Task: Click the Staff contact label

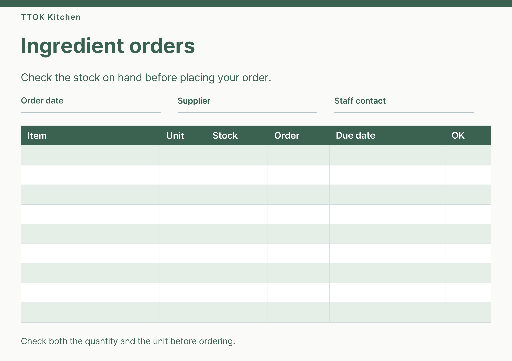Action: [x=360, y=101]
